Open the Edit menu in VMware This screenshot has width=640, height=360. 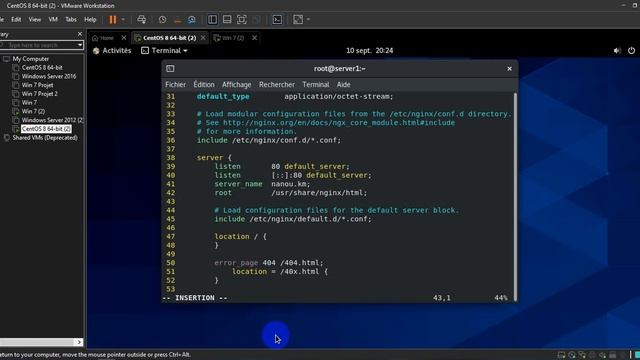click(16, 20)
